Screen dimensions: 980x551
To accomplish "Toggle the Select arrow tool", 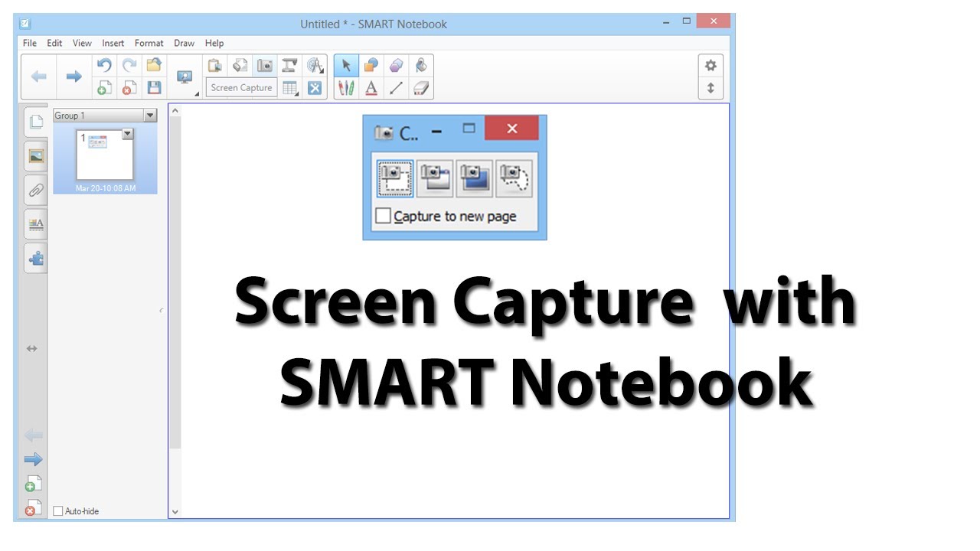I will (x=346, y=66).
